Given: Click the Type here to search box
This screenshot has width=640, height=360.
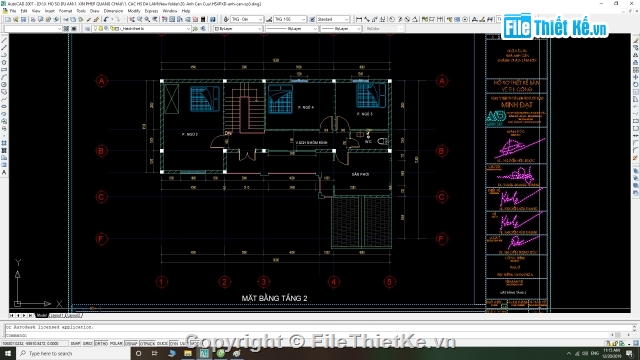Looking at the screenshot, I should click(73, 353).
